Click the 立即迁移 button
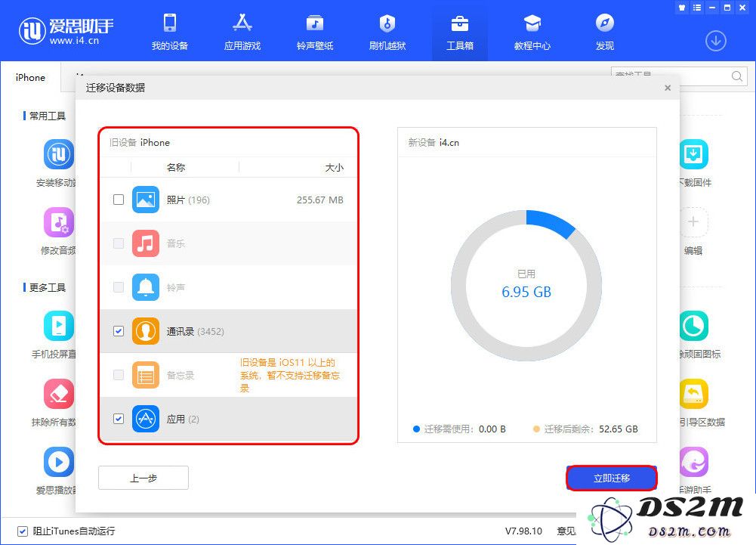The image size is (756, 545). coord(611,478)
